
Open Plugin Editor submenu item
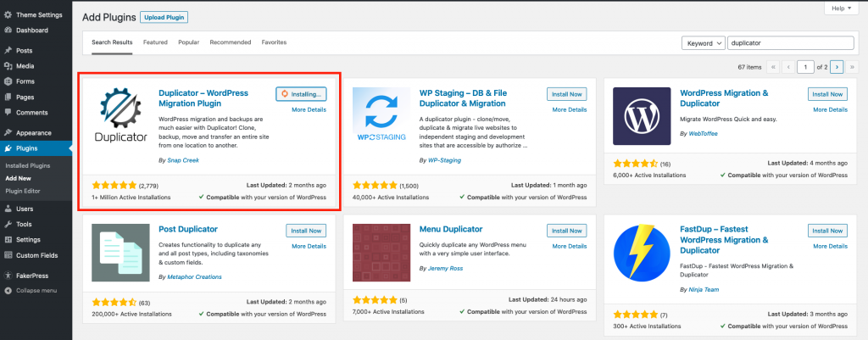pos(23,191)
